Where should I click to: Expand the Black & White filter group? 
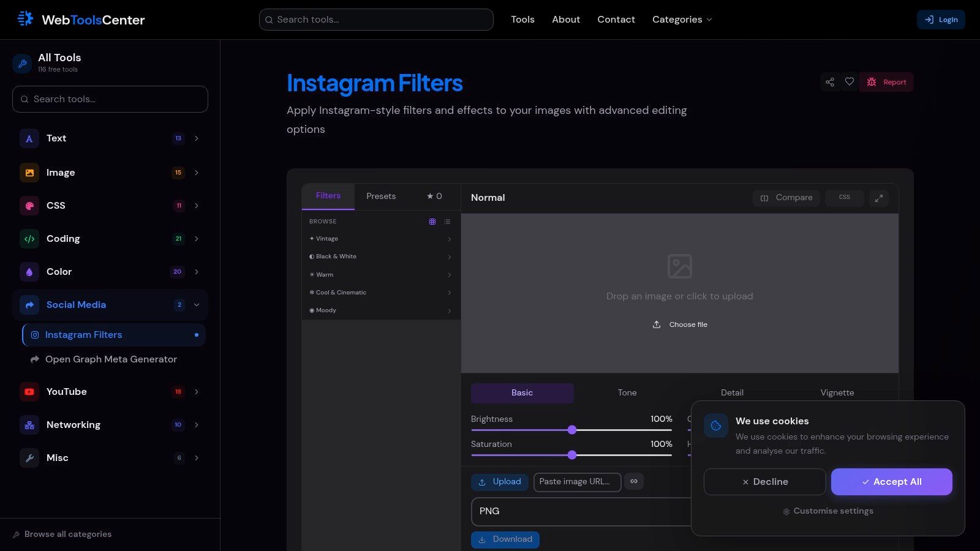pyautogui.click(x=381, y=257)
